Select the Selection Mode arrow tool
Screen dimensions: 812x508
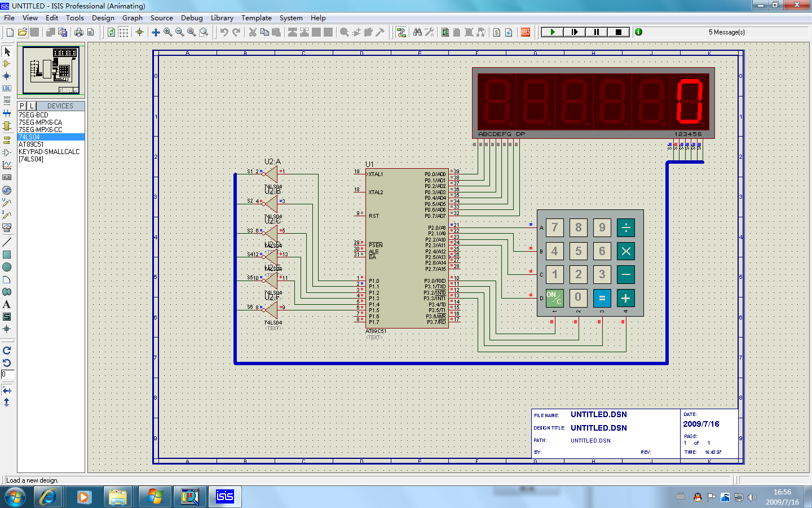[x=7, y=52]
